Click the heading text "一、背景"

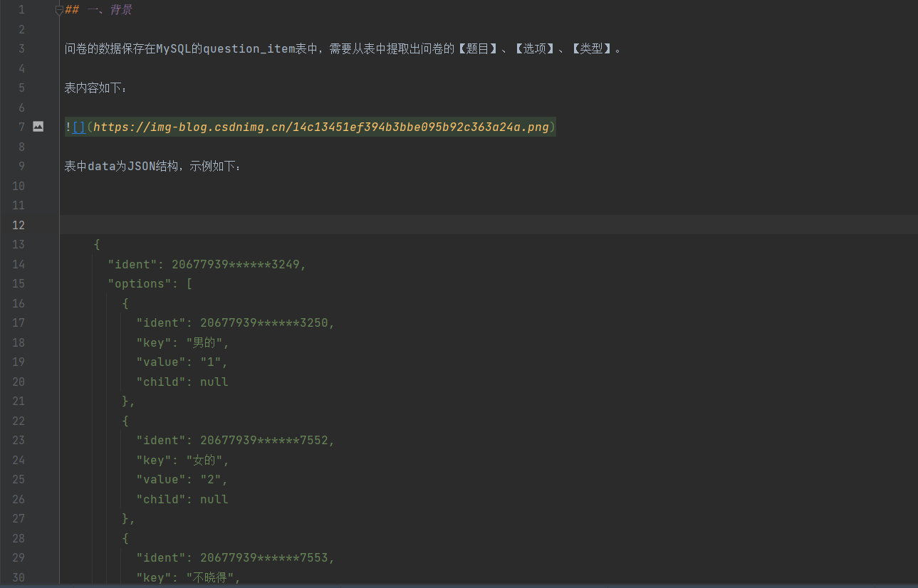tap(110, 10)
